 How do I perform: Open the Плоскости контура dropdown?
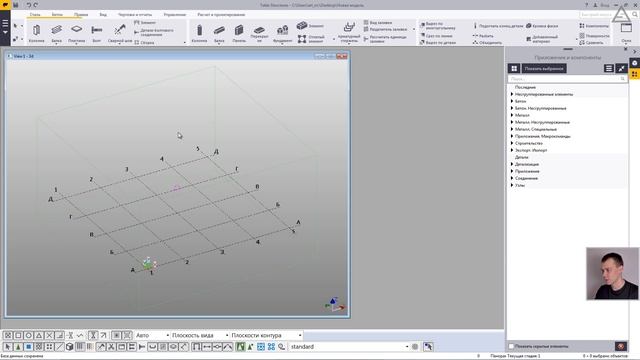(x=266, y=335)
